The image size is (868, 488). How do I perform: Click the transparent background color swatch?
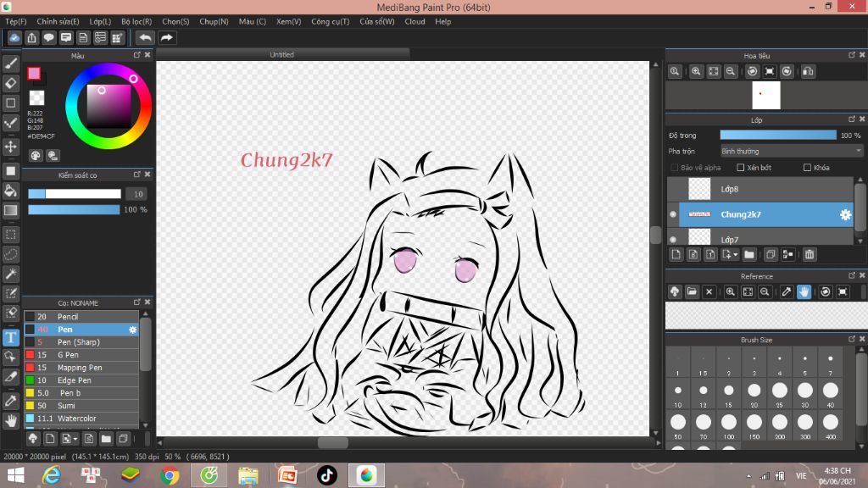pyautogui.click(x=36, y=98)
